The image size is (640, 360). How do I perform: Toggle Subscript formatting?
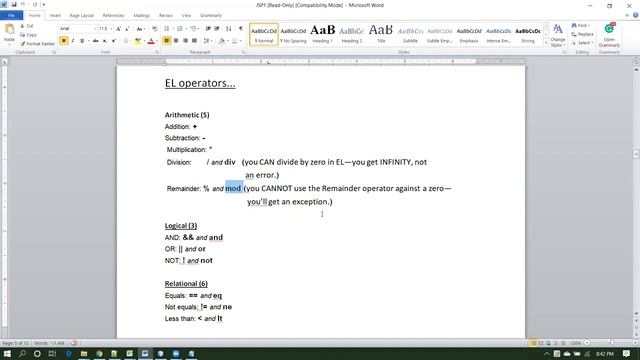105,41
